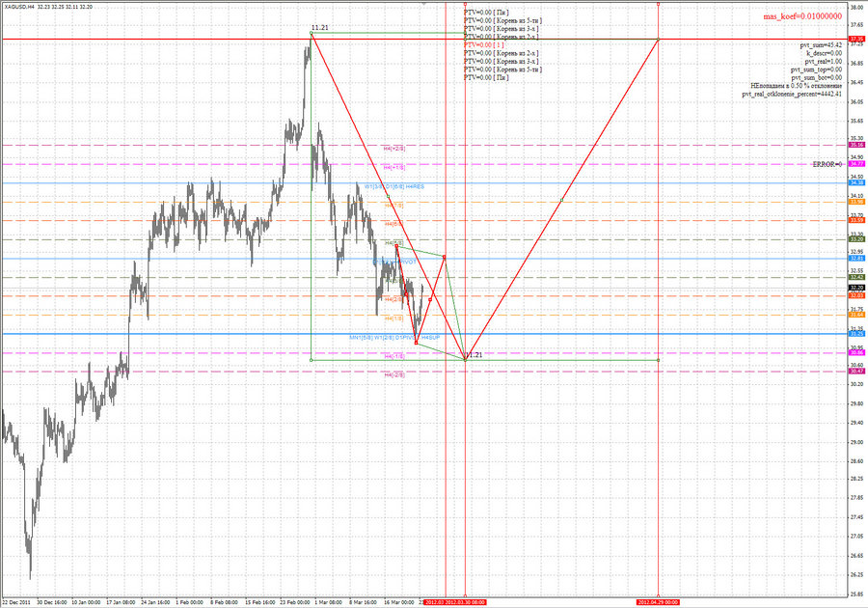Select the black 32.20 current price tag
The image size is (868, 608).
click(x=857, y=288)
